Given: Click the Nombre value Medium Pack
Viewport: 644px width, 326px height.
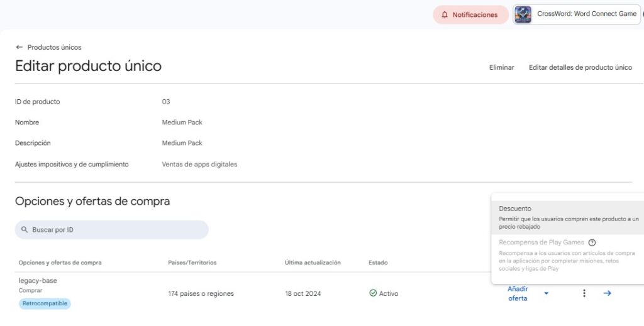Looking at the screenshot, I should point(182,122).
